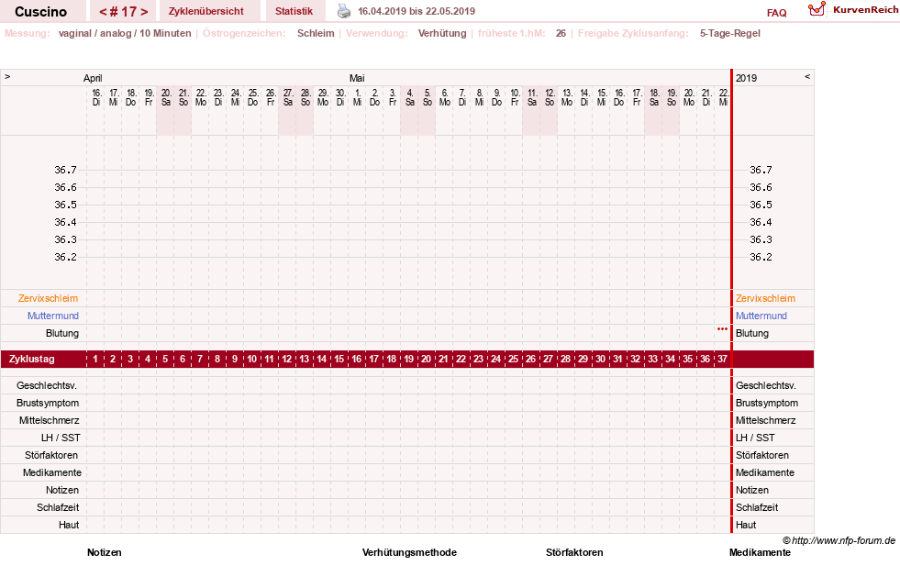Click the right Muttermund label
900x588 pixels.
pos(761,316)
